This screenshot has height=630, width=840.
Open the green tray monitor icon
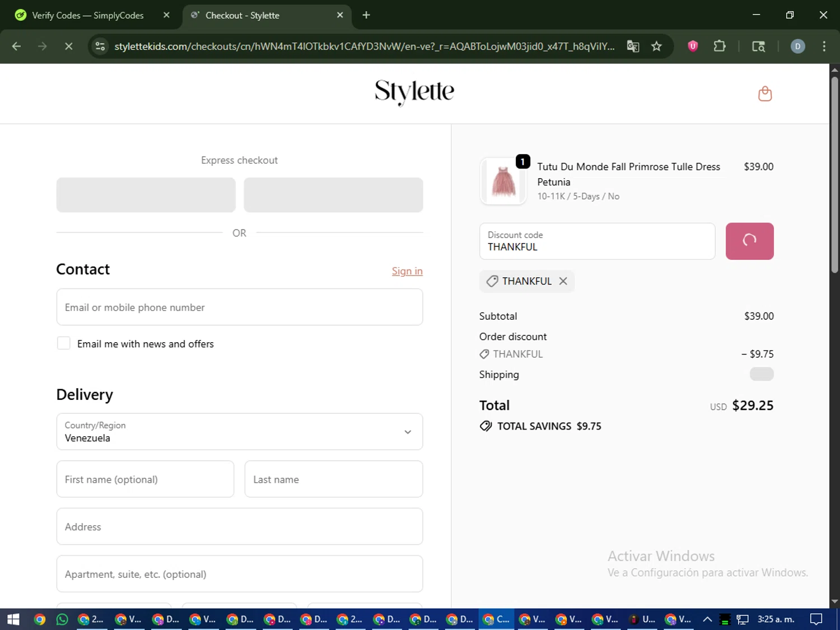(x=725, y=619)
